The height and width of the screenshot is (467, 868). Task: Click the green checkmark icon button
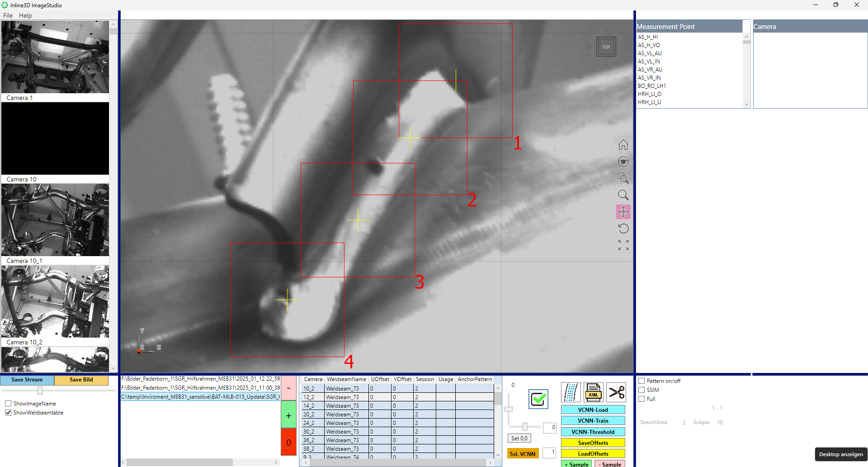[538, 399]
